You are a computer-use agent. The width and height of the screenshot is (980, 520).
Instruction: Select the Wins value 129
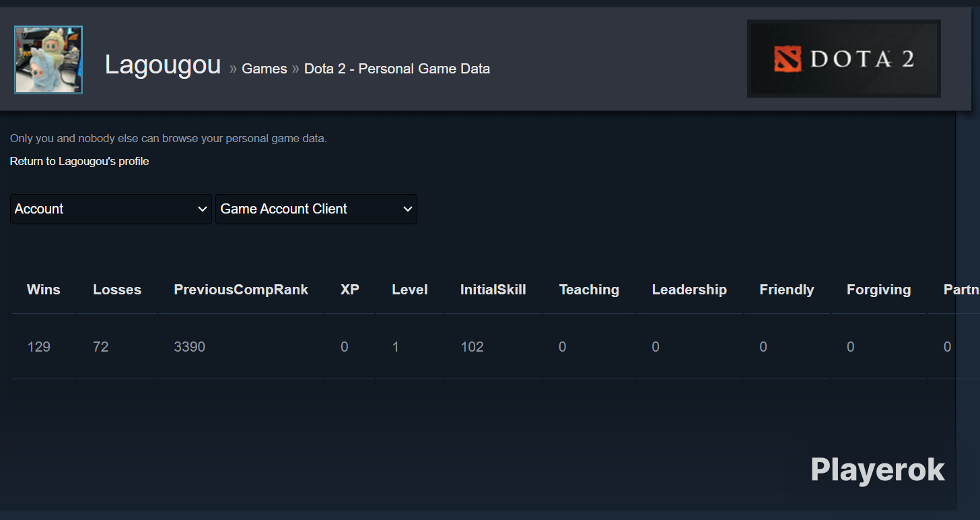tap(39, 347)
